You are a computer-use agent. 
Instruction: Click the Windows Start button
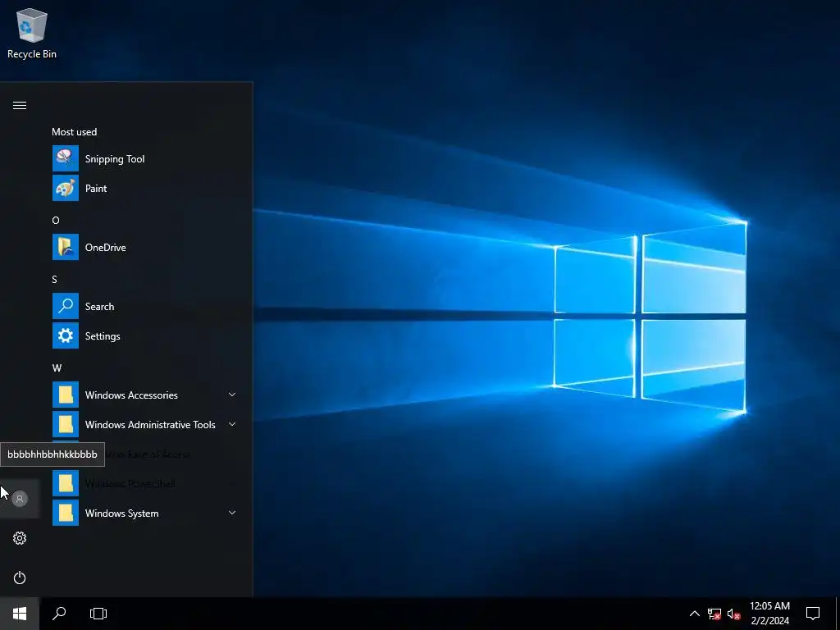20,614
